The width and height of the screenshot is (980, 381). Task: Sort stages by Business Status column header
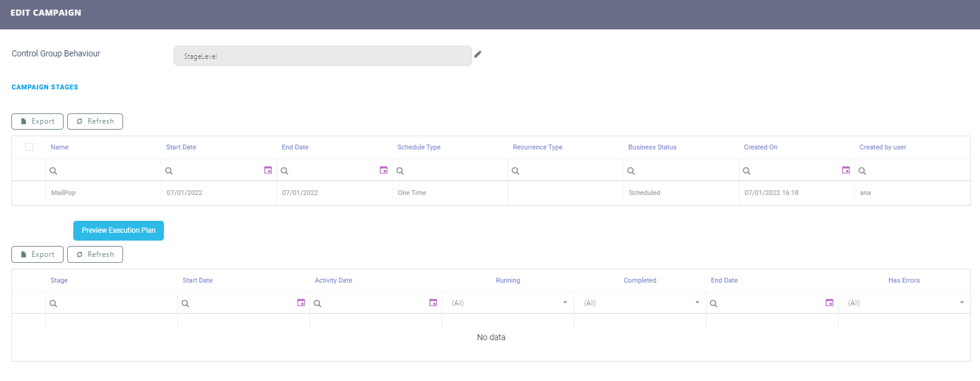tap(652, 147)
